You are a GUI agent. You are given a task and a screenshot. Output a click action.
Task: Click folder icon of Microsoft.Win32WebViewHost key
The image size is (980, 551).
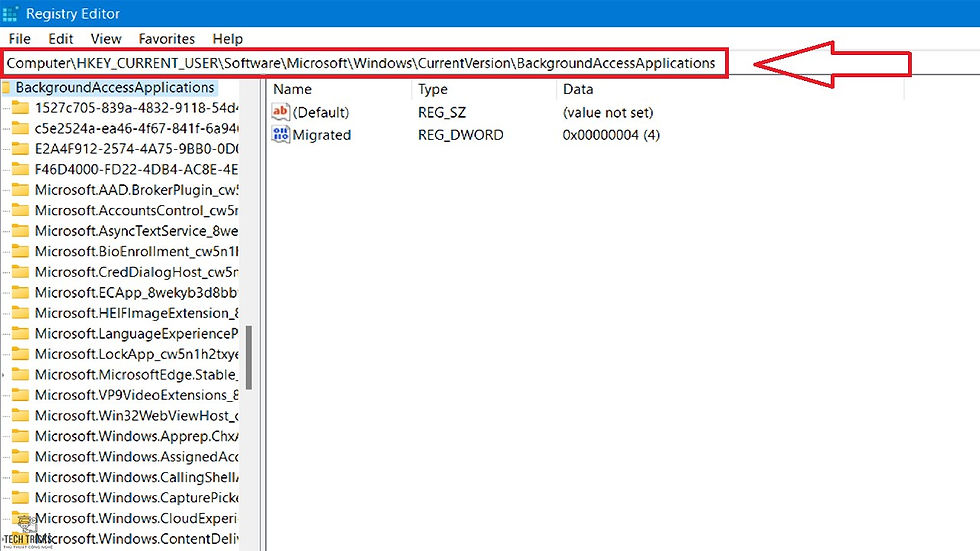[21, 415]
